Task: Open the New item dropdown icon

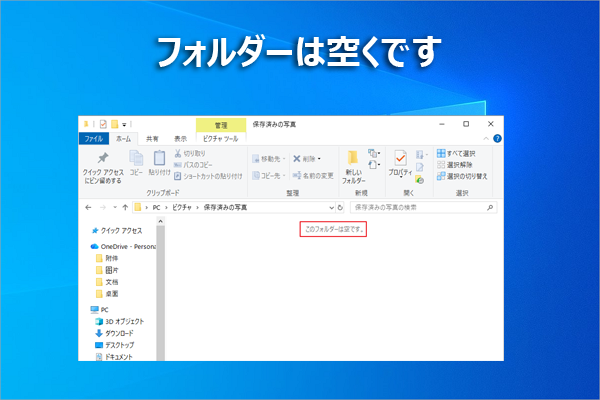Action: (x=374, y=153)
